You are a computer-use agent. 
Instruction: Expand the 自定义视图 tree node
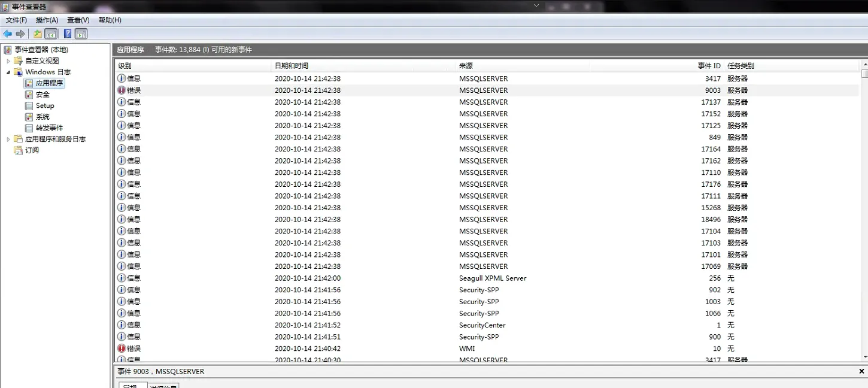(x=8, y=61)
